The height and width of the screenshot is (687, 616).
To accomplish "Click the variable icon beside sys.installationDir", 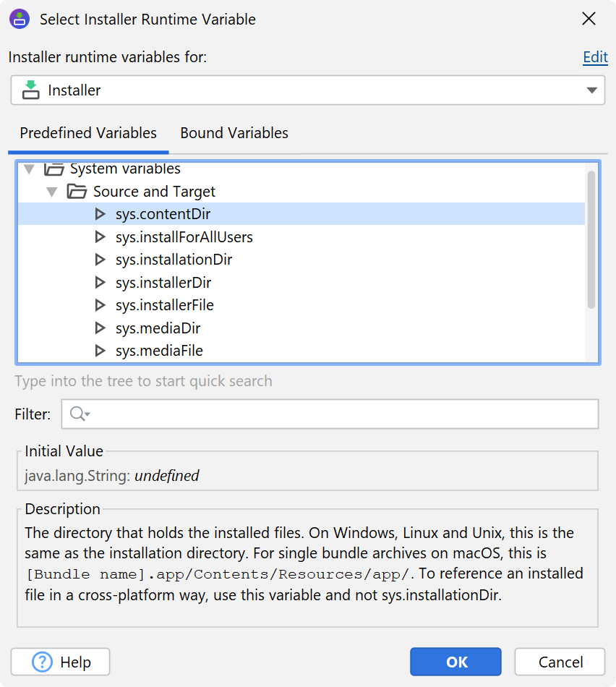I will coord(100,260).
